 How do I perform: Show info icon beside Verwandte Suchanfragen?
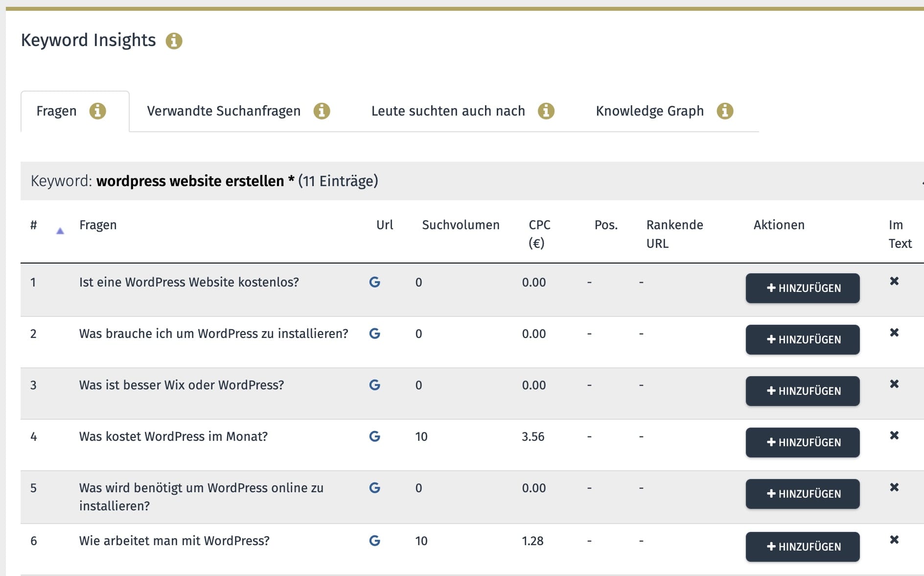point(322,111)
